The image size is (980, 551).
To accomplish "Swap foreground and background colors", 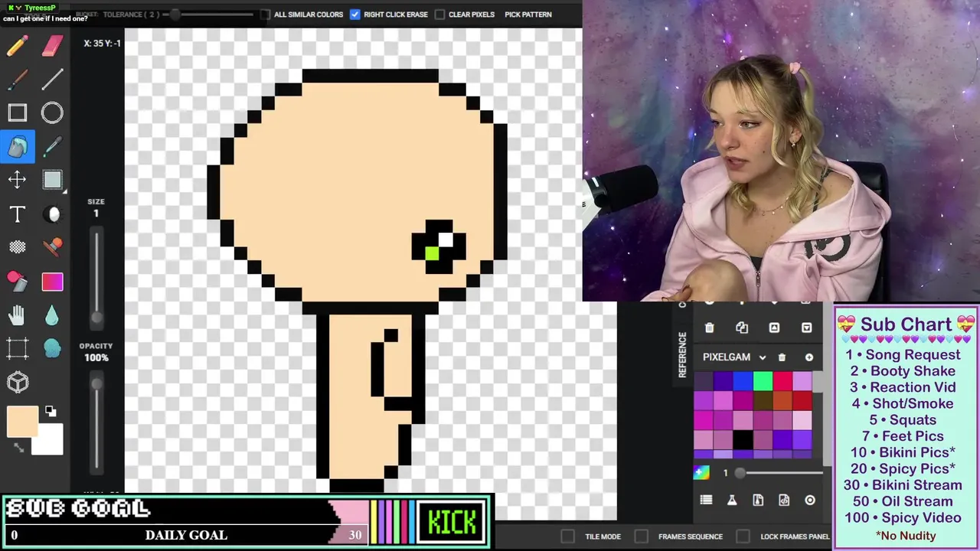I will (x=18, y=447).
